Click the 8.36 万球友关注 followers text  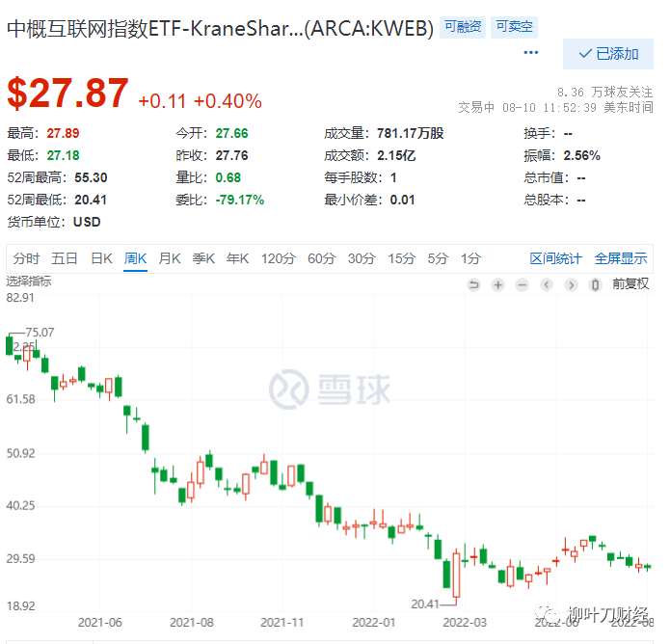pyautogui.click(x=604, y=93)
